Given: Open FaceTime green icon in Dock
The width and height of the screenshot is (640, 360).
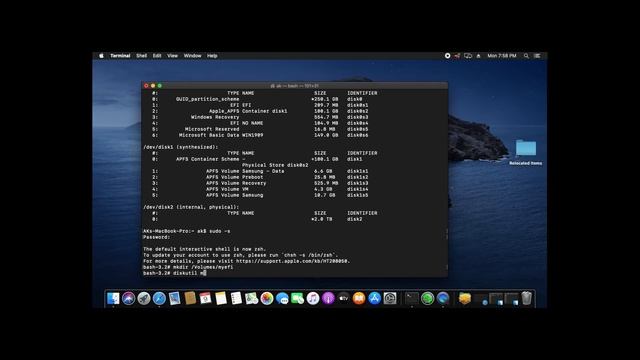Looking at the screenshot, I should [x=298, y=298].
